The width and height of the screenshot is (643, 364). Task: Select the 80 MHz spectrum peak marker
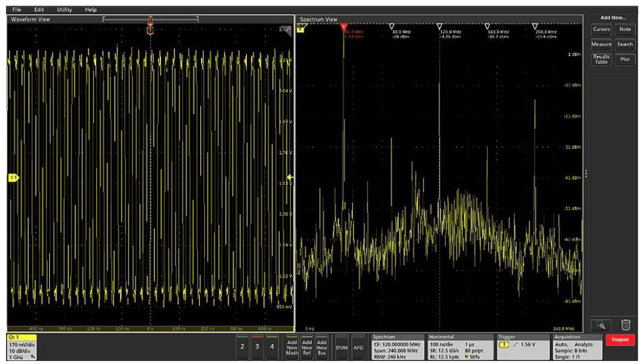(391, 26)
